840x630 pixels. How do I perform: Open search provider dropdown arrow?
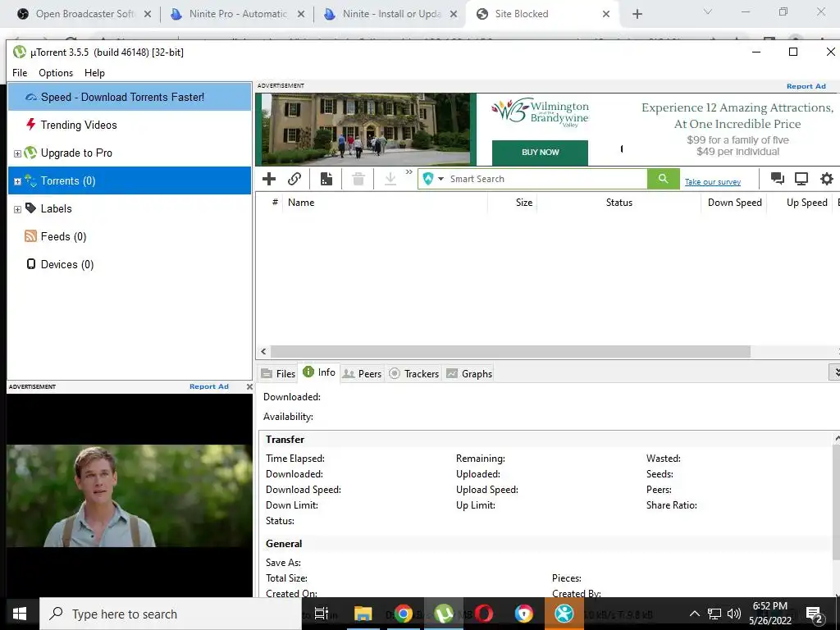coord(441,179)
